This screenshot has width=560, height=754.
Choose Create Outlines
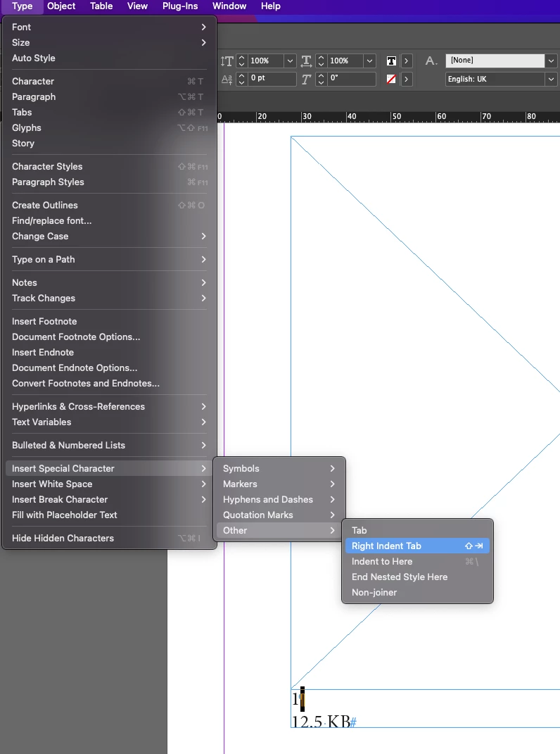[109, 205]
